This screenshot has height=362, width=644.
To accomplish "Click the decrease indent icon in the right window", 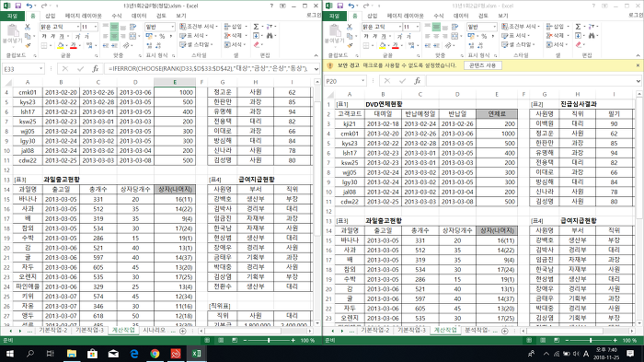I will 428,45.
